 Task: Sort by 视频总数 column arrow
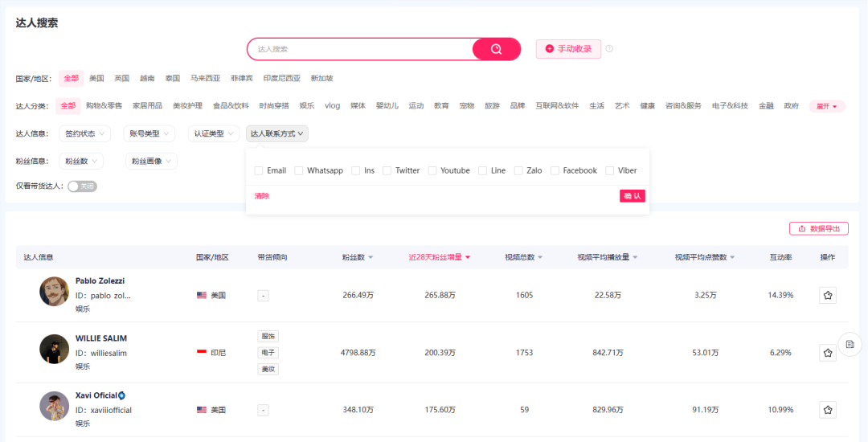tap(540, 257)
